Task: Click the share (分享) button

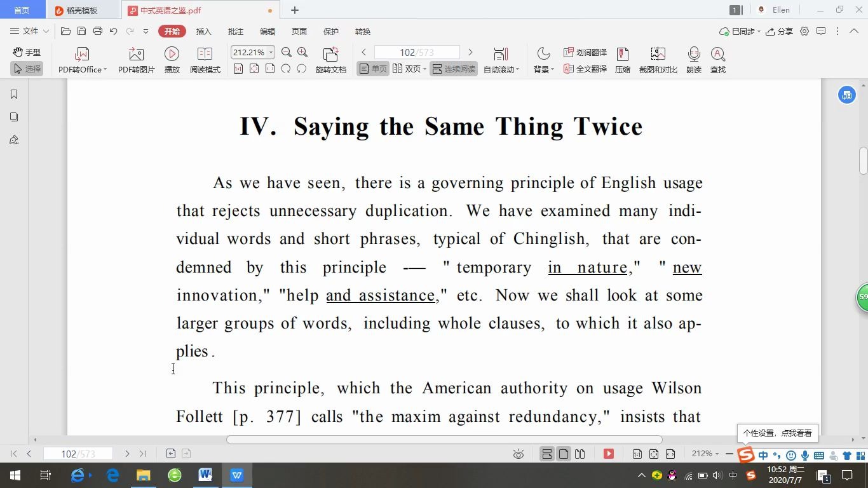Action: click(x=779, y=31)
